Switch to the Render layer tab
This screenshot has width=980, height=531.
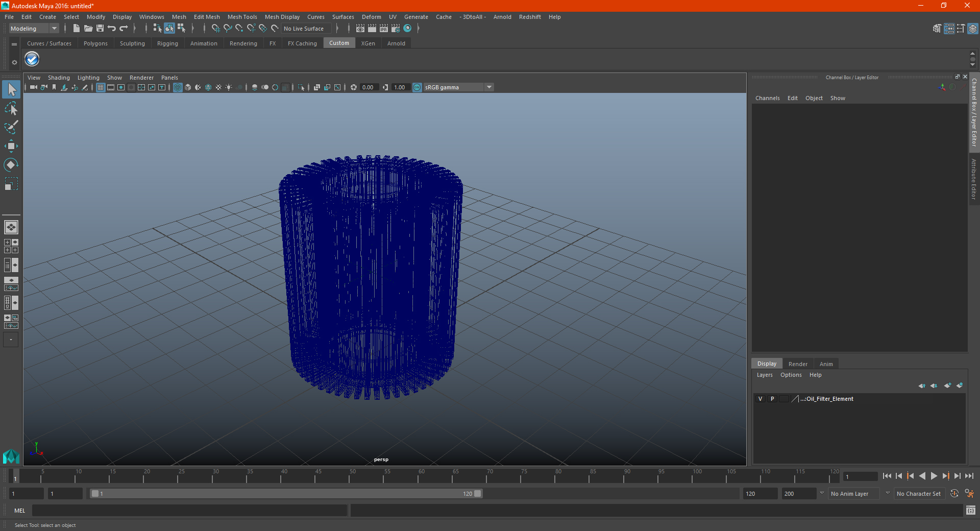tap(798, 364)
